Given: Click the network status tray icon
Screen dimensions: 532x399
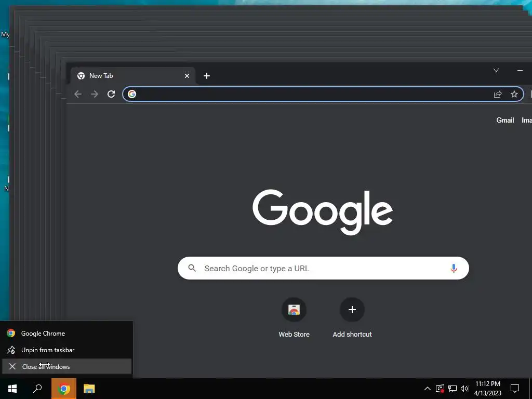Looking at the screenshot, I should coord(453,389).
